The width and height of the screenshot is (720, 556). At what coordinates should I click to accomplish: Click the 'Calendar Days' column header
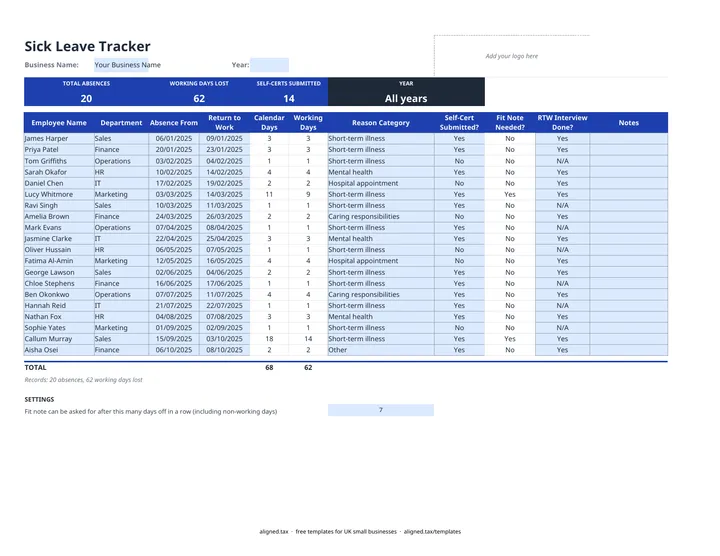point(269,123)
